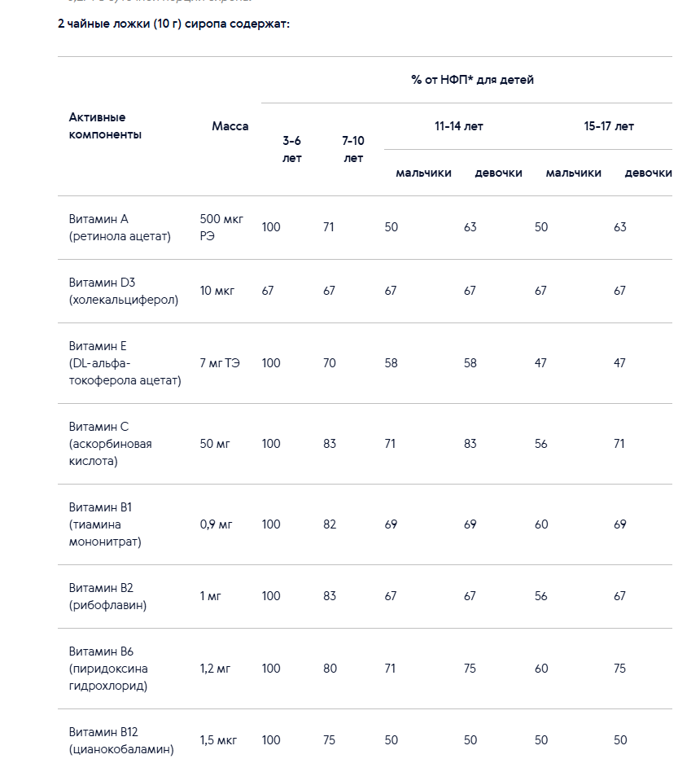Select the '7-10 лет' column header
Viewport: 700px width, 772px height.
[353, 149]
